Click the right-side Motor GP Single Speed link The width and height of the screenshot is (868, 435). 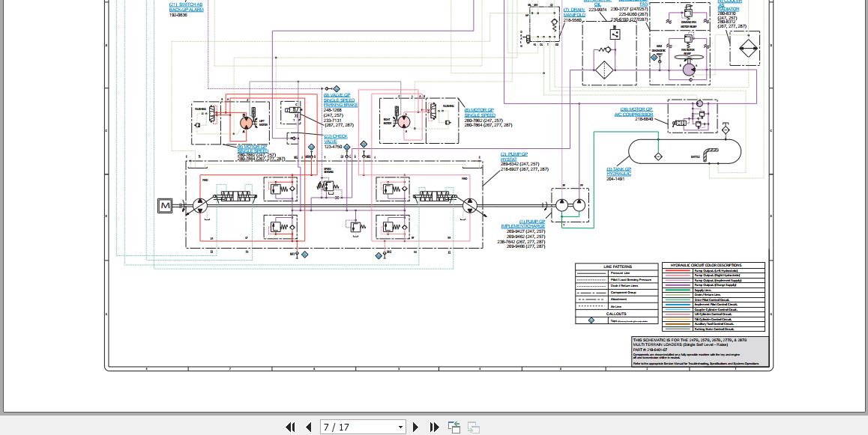point(480,112)
